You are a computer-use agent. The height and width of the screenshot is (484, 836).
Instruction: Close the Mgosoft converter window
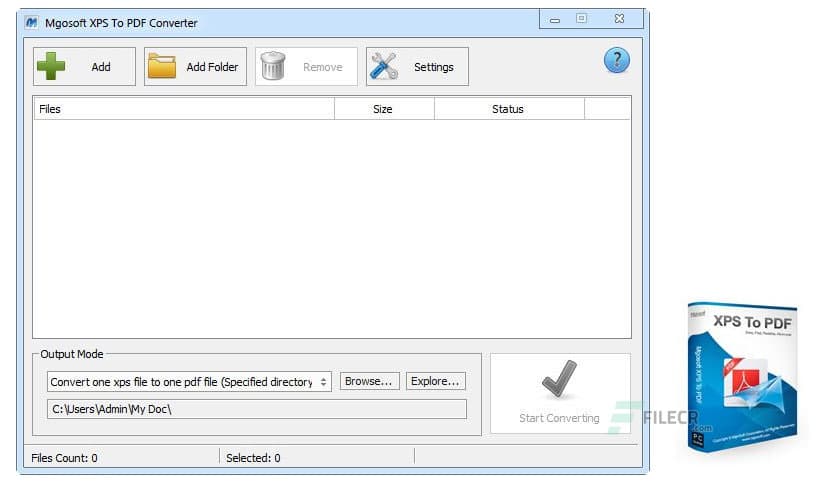pos(619,19)
